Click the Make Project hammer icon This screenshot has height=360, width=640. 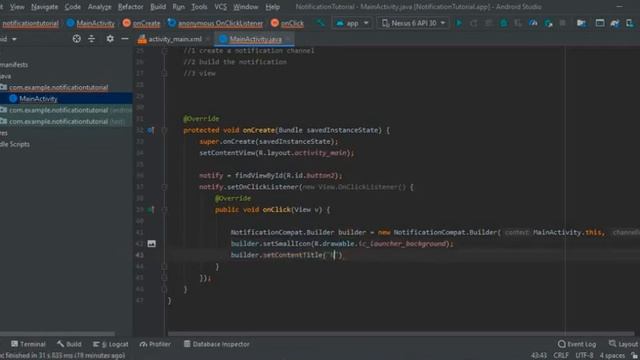point(320,23)
